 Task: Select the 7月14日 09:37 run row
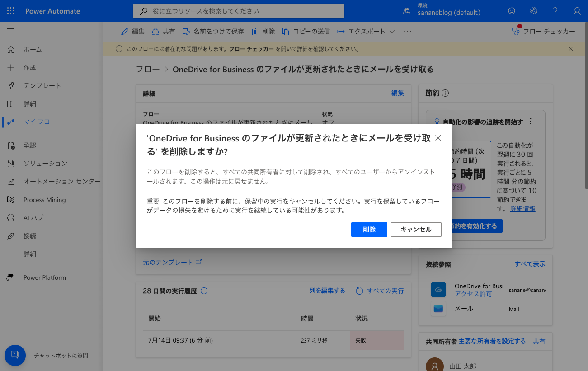pyautogui.click(x=273, y=340)
